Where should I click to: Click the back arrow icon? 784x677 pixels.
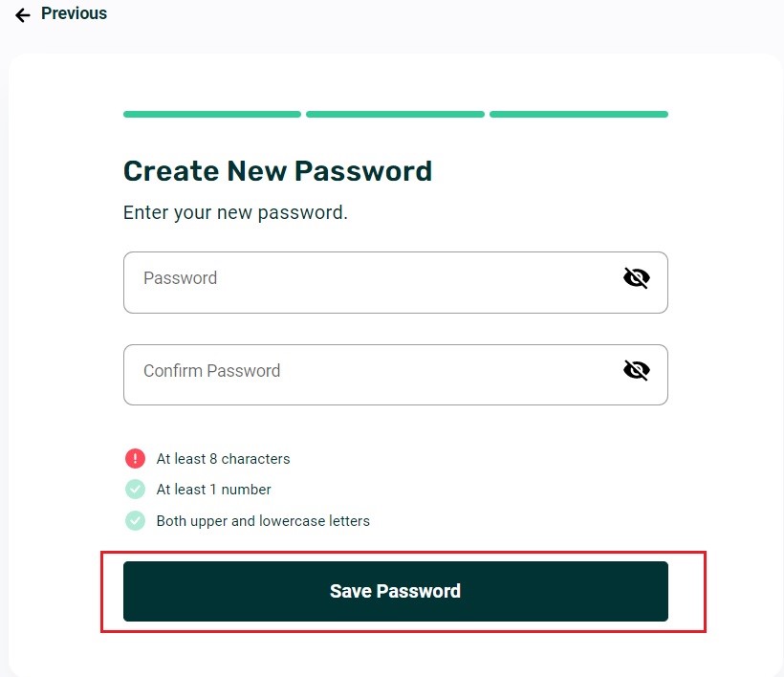pyautogui.click(x=23, y=15)
